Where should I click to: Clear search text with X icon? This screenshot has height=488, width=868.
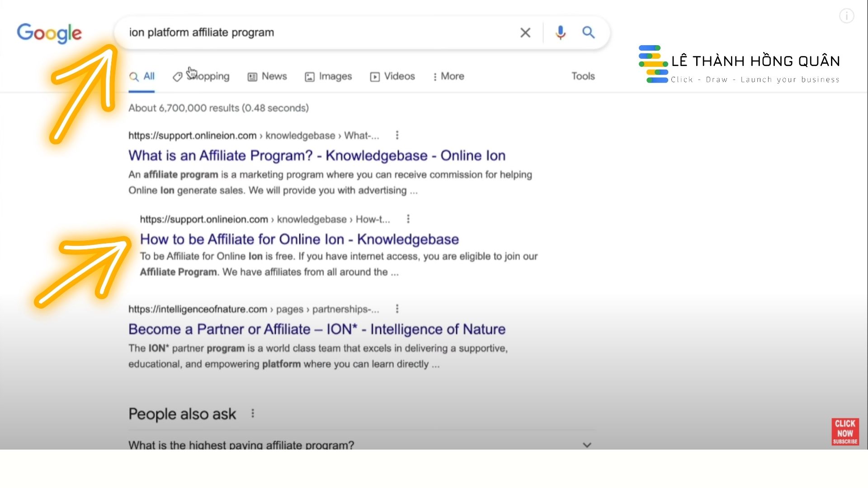tap(525, 33)
